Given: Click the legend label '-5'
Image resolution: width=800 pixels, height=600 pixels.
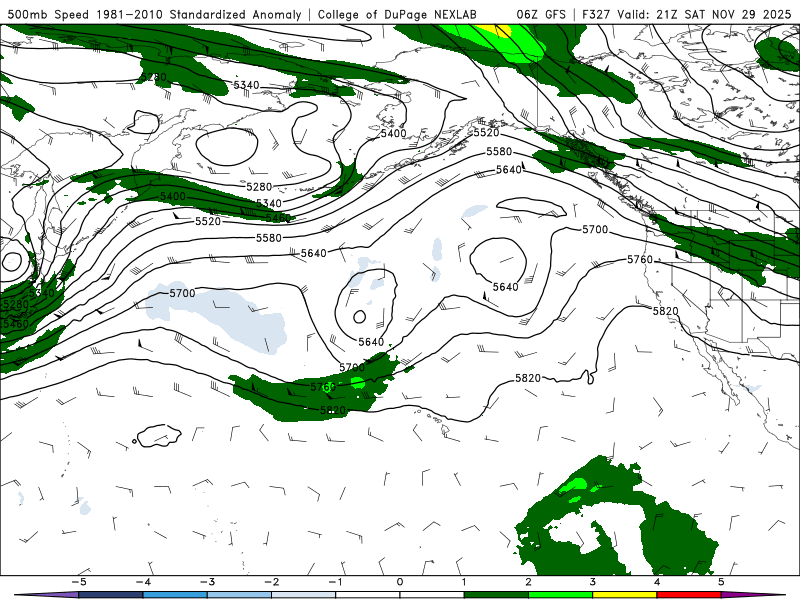Looking at the screenshot, I should click(x=79, y=582).
